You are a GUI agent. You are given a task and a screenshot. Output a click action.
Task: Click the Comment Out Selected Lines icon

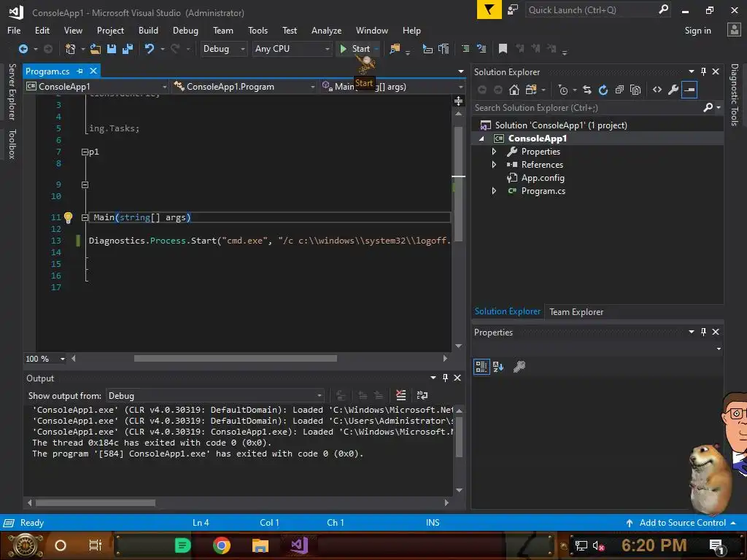point(465,49)
